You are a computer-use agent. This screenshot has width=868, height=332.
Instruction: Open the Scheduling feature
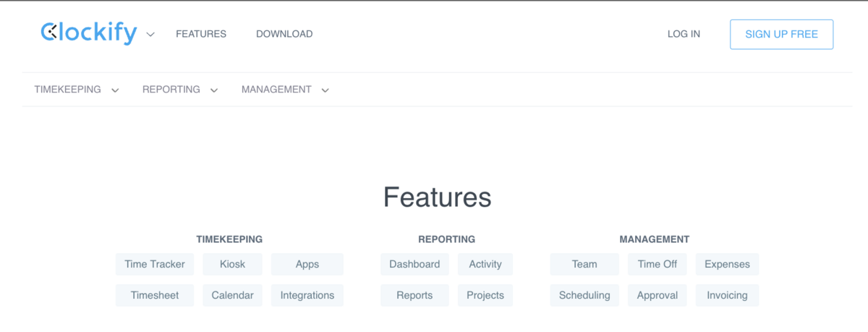584,295
